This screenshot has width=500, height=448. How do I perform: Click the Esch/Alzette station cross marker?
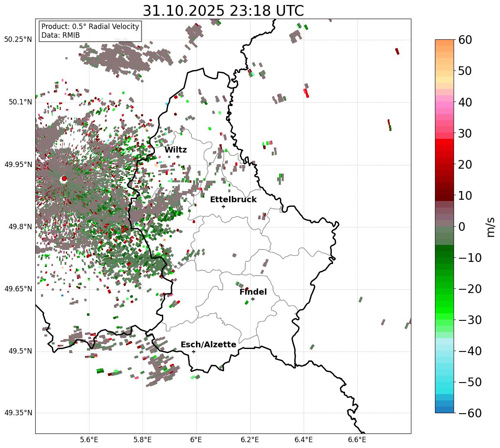193,351
